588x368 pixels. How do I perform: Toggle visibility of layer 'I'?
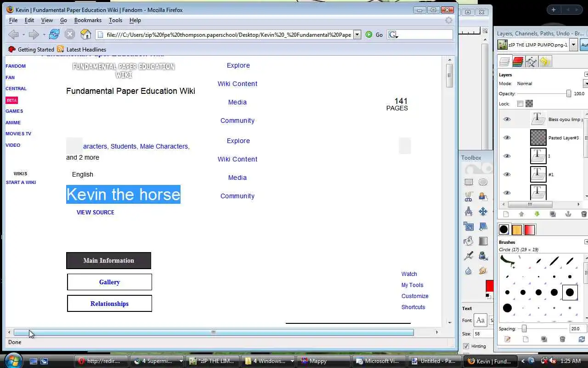(x=507, y=156)
